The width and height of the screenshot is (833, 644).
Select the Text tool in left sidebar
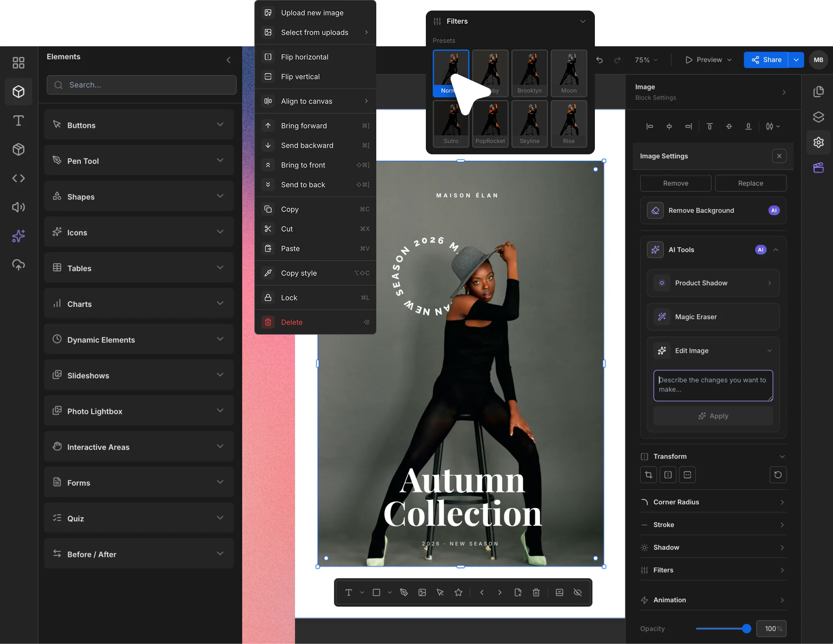pyautogui.click(x=18, y=121)
